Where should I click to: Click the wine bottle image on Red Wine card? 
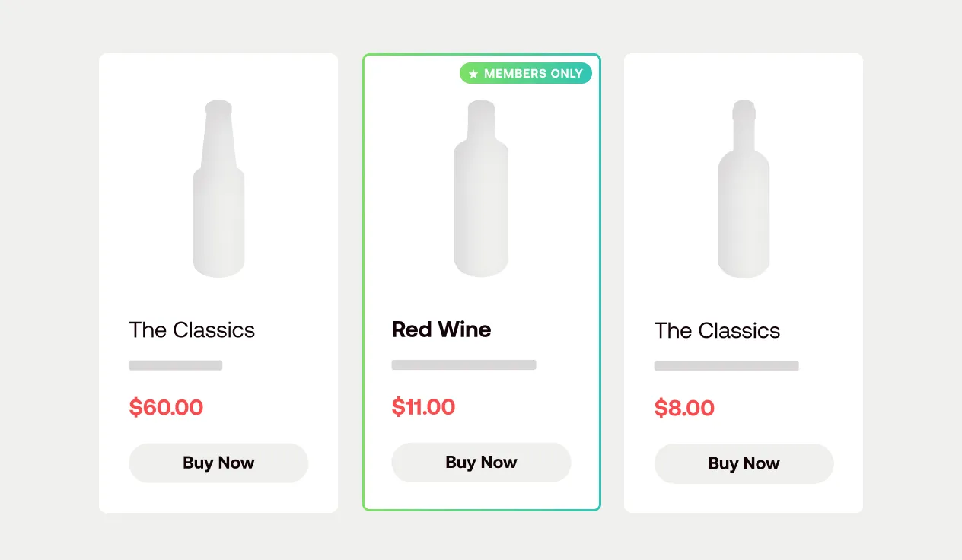pyautogui.click(x=481, y=189)
